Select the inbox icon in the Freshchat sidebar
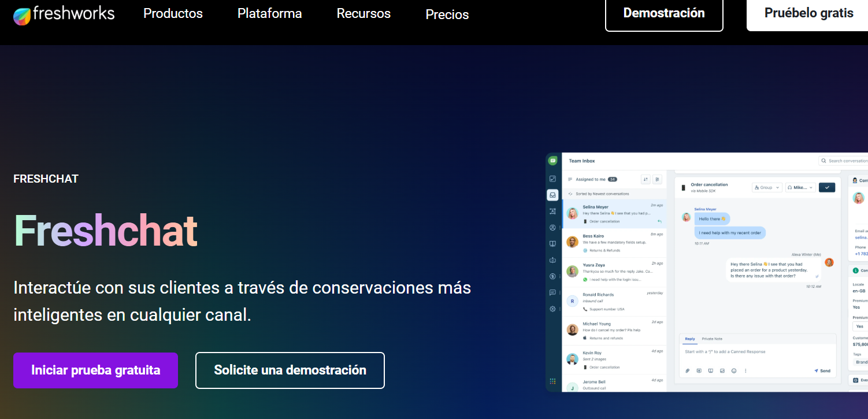Image resolution: width=868 pixels, height=419 pixels. (553, 195)
